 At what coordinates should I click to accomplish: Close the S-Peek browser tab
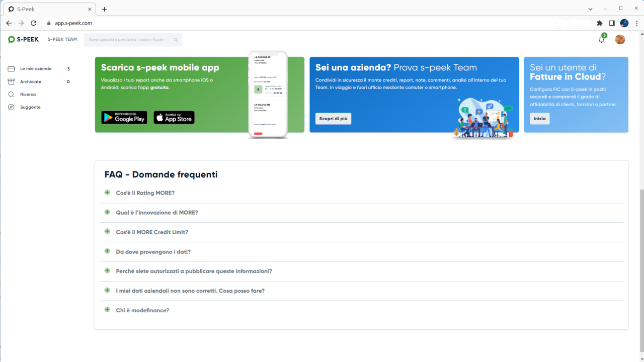coord(90,9)
